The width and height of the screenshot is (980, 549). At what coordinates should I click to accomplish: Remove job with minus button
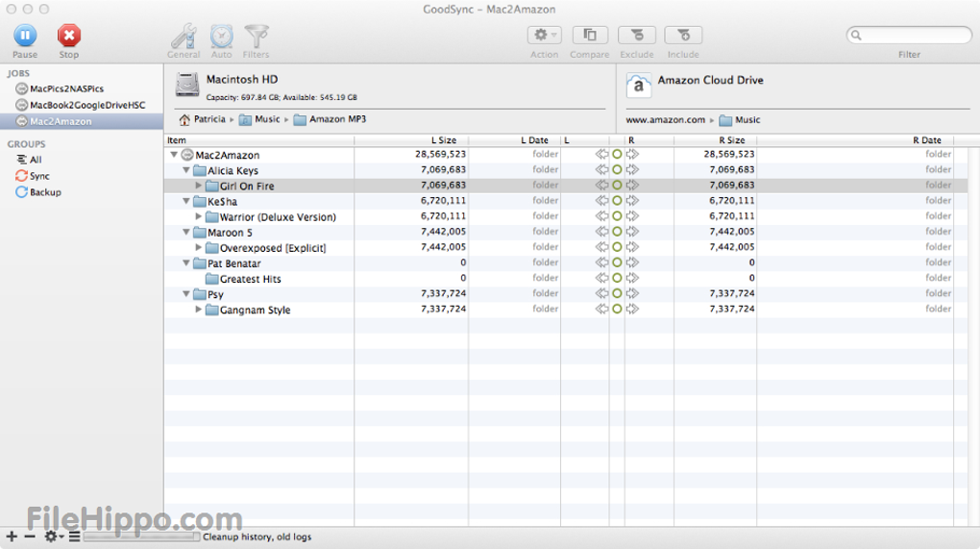pyautogui.click(x=30, y=536)
